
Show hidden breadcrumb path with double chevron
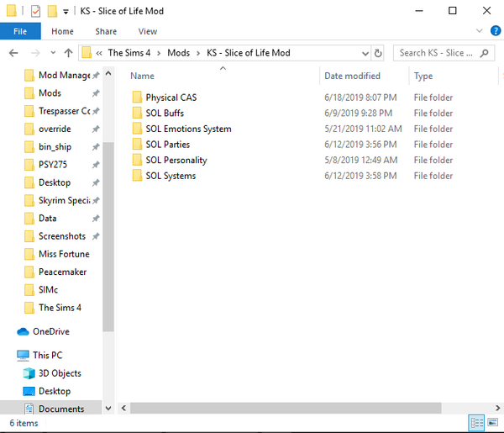pyautogui.click(x=99, y=53)
